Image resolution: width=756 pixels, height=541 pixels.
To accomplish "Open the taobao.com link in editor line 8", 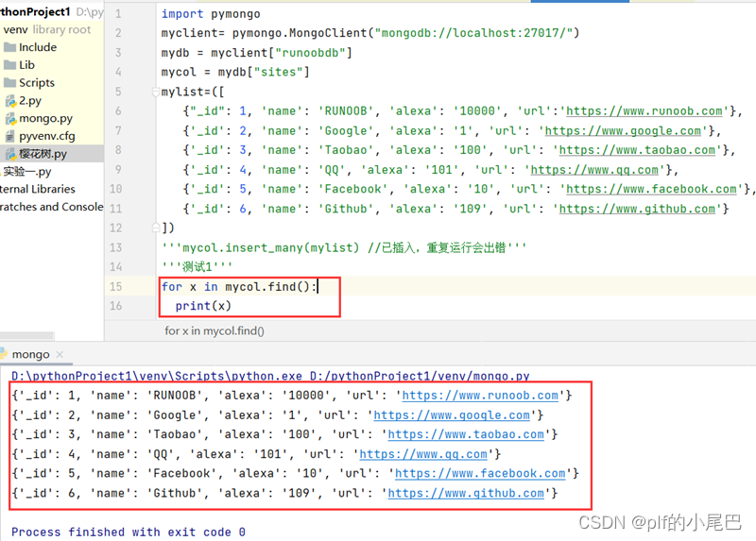I will 637,150.
